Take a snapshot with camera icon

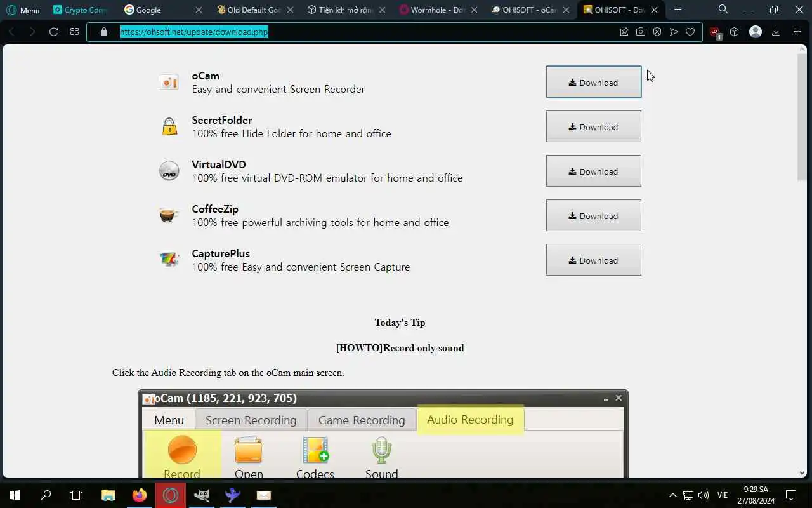click(641, 32)
